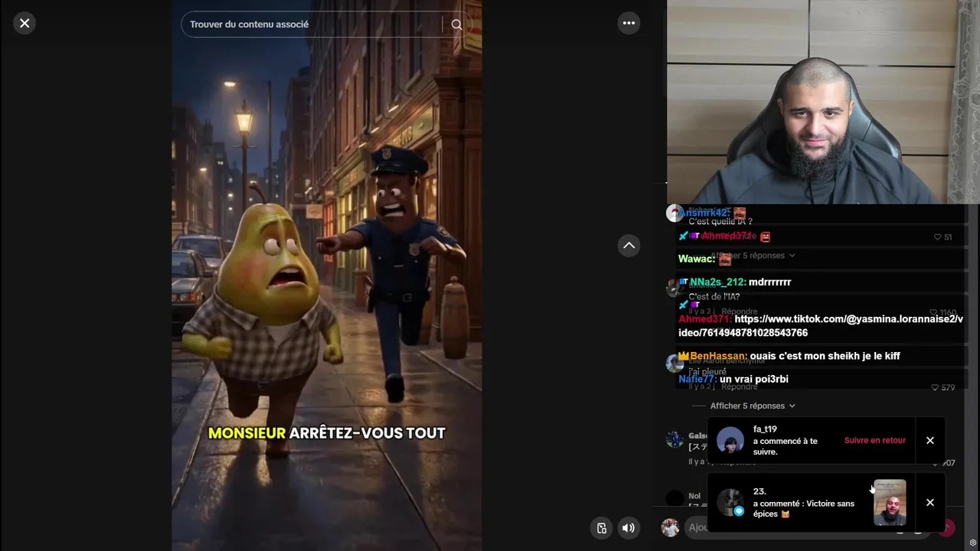Screen dimensions: 980x551
Task: Click BenHassan's chat message 'ouais c'est mon sheikh'
Action: pos(825,356)
